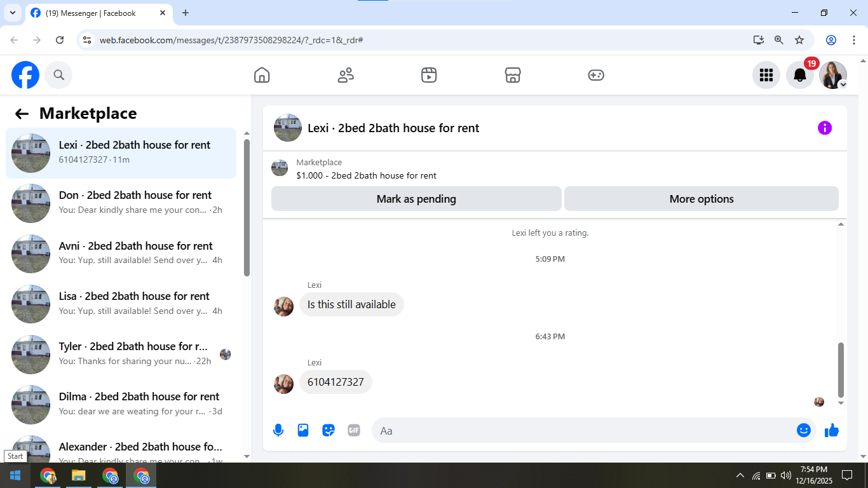Choose a sticker icon
The image size is (868, 488).
tap(329, 430)
